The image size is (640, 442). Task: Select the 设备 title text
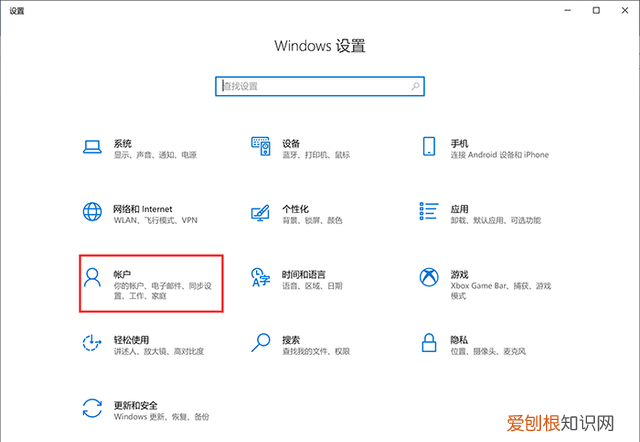[x=291, y=144]
